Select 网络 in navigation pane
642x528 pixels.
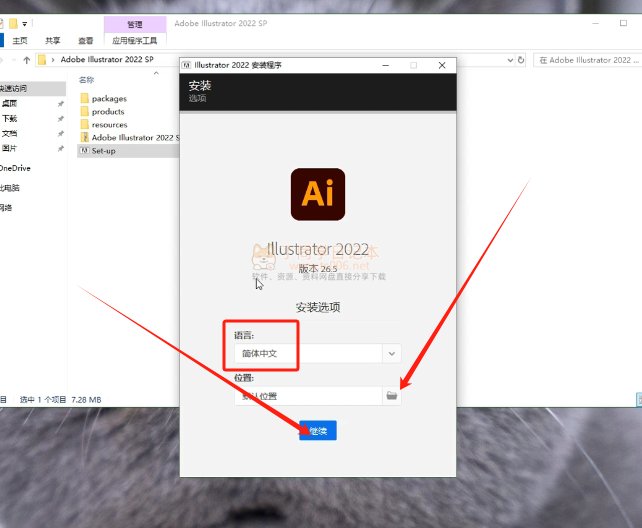6,208
